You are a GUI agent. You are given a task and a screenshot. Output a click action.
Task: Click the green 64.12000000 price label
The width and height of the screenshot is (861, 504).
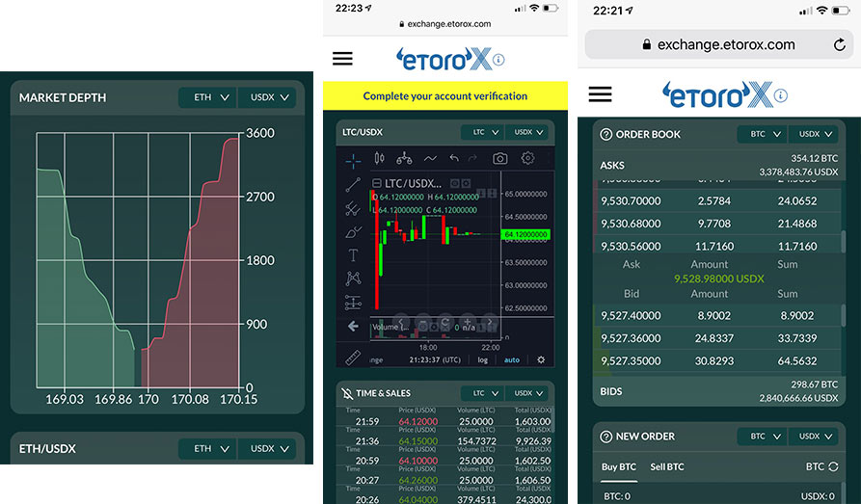coord(525,234)
